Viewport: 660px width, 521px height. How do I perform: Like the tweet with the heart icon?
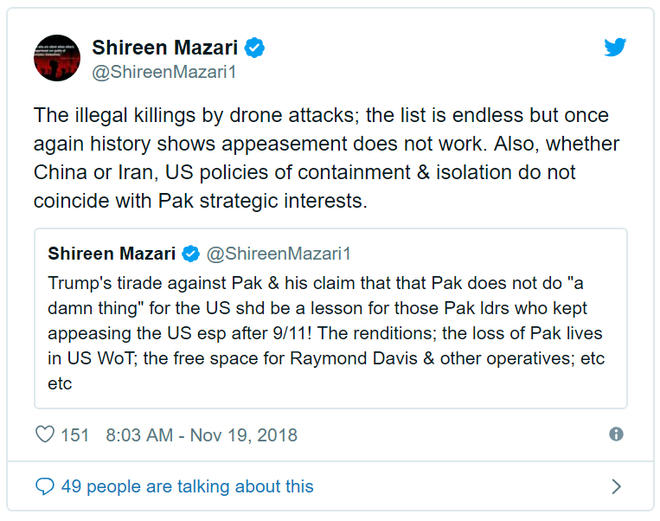coord(45,434)
